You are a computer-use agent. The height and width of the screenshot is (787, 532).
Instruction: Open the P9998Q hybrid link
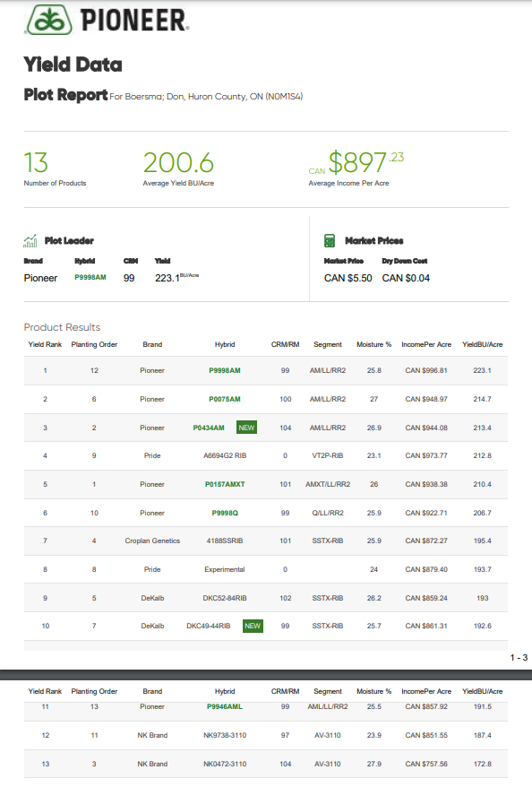(x=225, y=513)
